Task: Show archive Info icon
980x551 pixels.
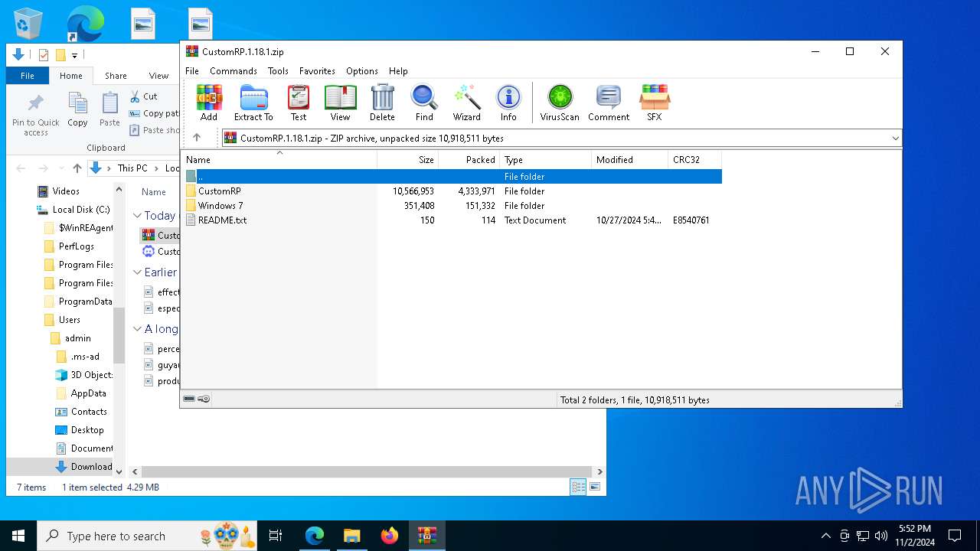Action: [508, 103]
